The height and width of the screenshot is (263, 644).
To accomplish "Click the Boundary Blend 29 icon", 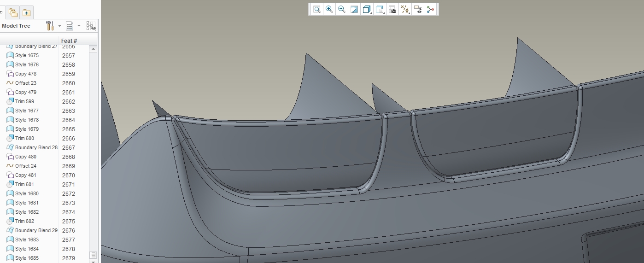I will pos(10,230).
